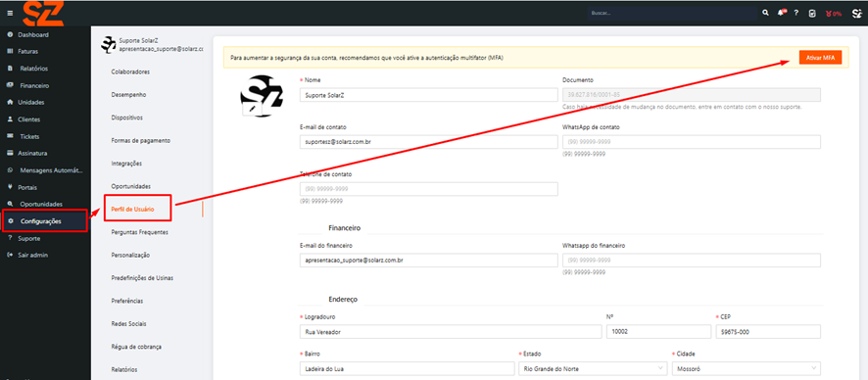Click the red 0% progress indicator
This screenshot has height=380, width=868.
(834, 14)
